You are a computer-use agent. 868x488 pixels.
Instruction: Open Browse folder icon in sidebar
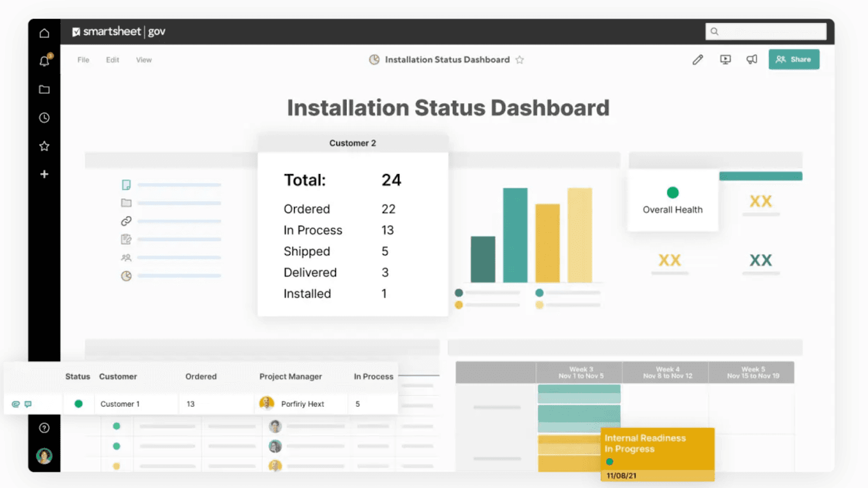point(44,89)
